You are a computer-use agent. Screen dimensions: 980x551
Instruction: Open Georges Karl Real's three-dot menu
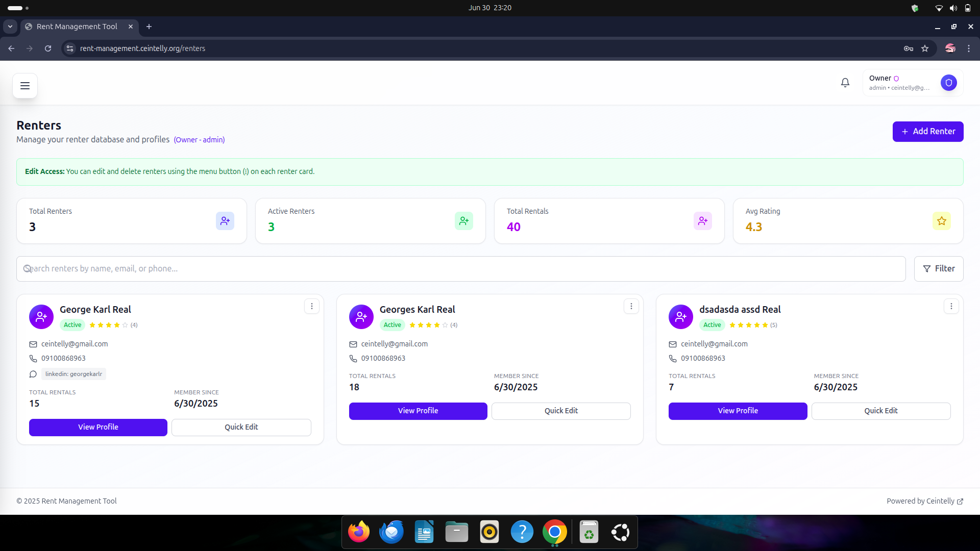tap(631, 306)
